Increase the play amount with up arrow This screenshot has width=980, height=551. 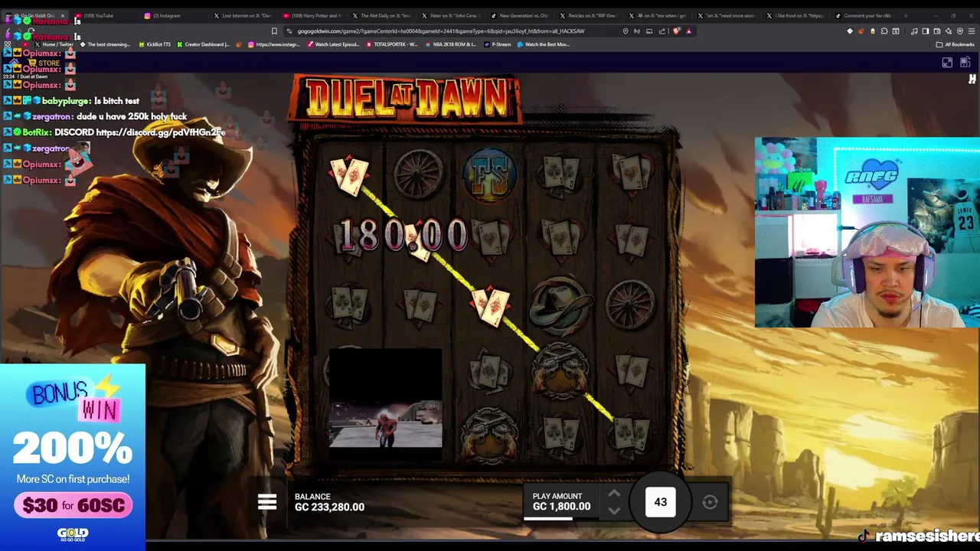(x=614, y=494)
